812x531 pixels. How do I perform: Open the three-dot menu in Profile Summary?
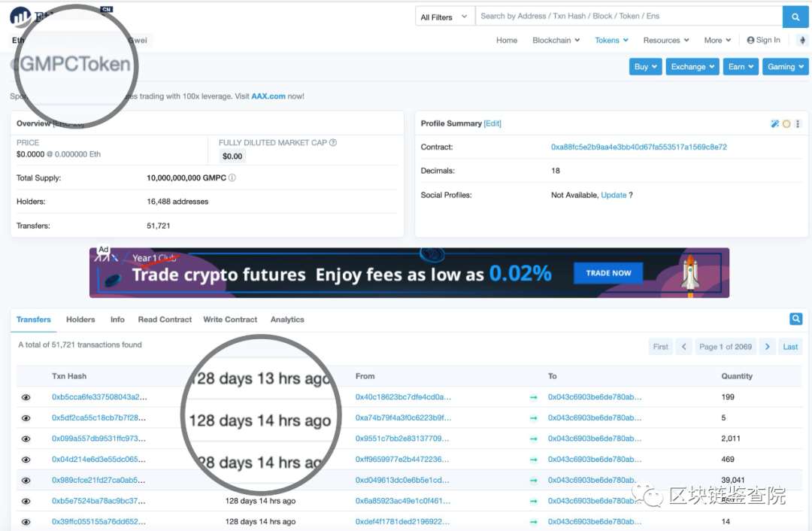(x=798, y=123)
